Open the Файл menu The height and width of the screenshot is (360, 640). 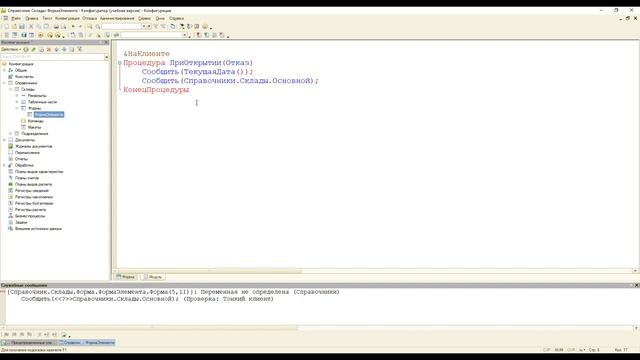point(16,18)
